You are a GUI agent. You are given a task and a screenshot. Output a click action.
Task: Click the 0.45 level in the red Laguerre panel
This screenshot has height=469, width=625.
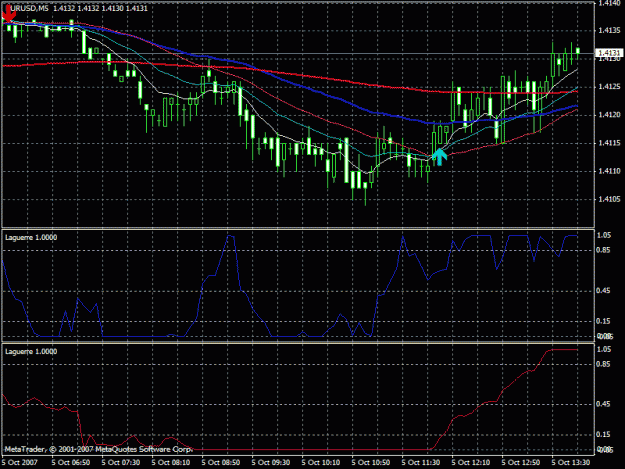[604, 404]
